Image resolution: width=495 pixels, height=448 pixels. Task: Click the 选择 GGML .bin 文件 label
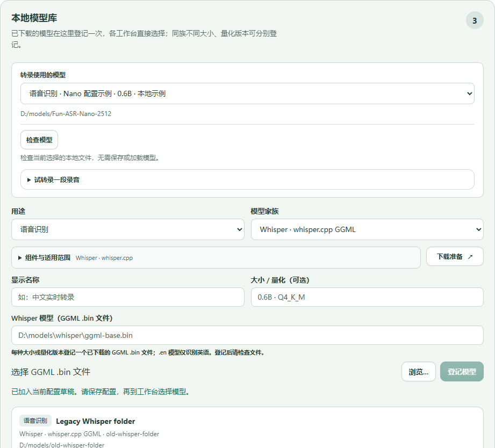coord(51,372)
